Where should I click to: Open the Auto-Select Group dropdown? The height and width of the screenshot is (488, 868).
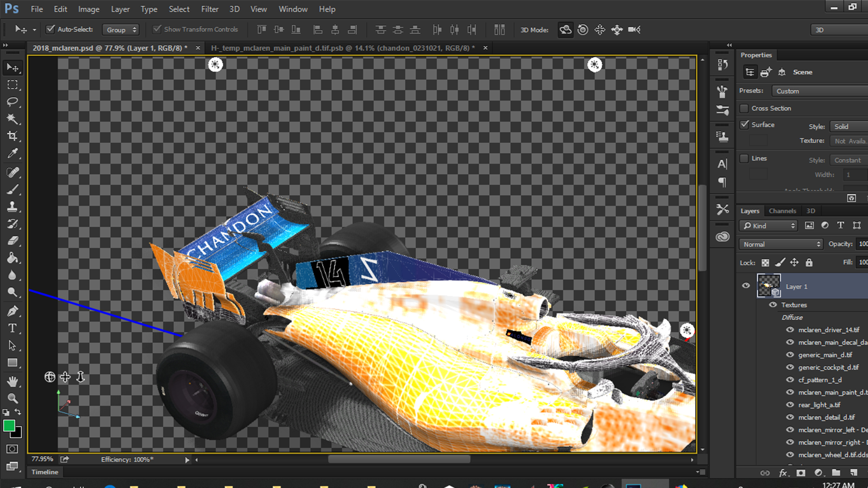click(120, 30)
